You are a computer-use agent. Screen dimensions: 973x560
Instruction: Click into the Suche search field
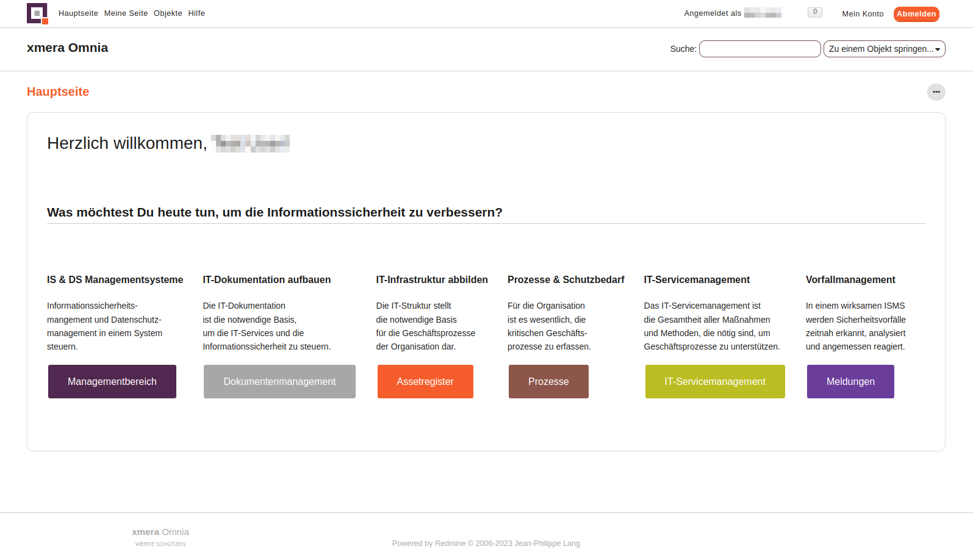click(759, 49)
